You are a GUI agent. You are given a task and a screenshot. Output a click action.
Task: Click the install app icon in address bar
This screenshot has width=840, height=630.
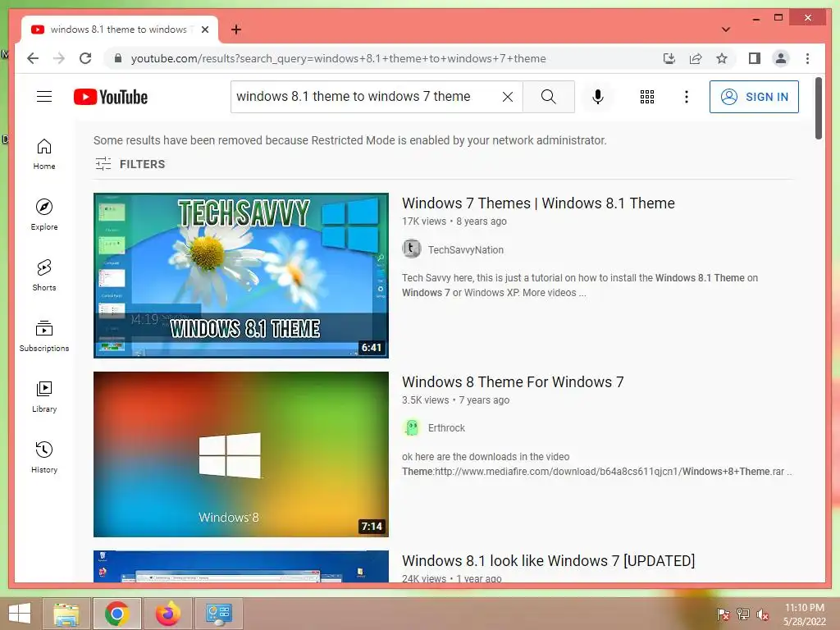[669, 58]
